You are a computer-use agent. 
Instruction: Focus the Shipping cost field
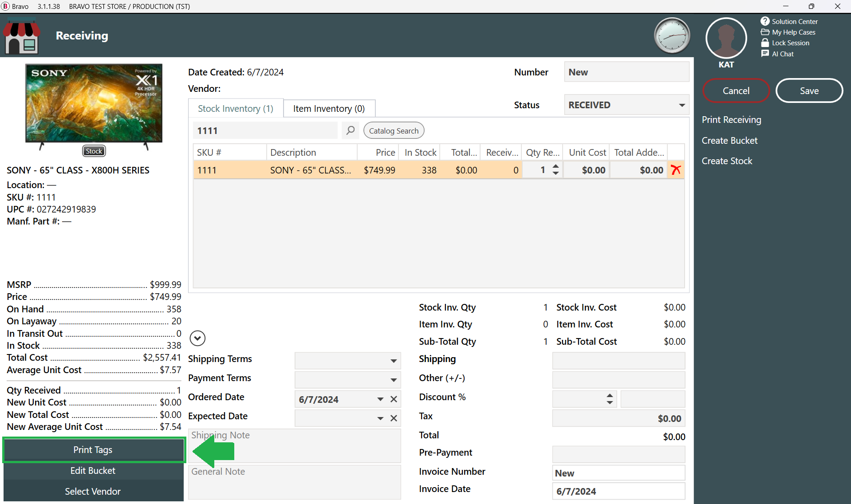(x=619, y=361)
